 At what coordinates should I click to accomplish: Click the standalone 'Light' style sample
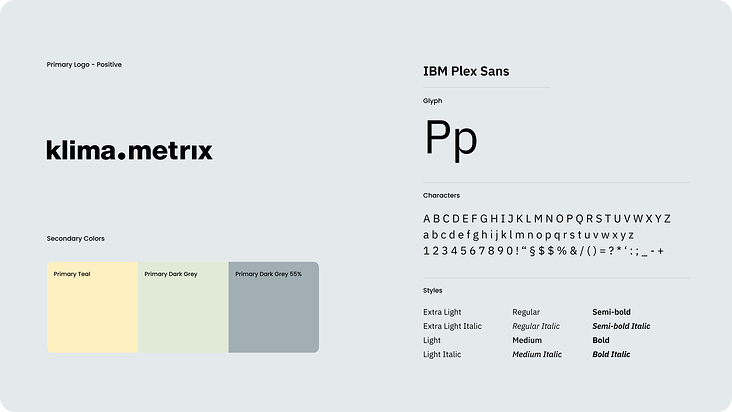click(432, 340)
